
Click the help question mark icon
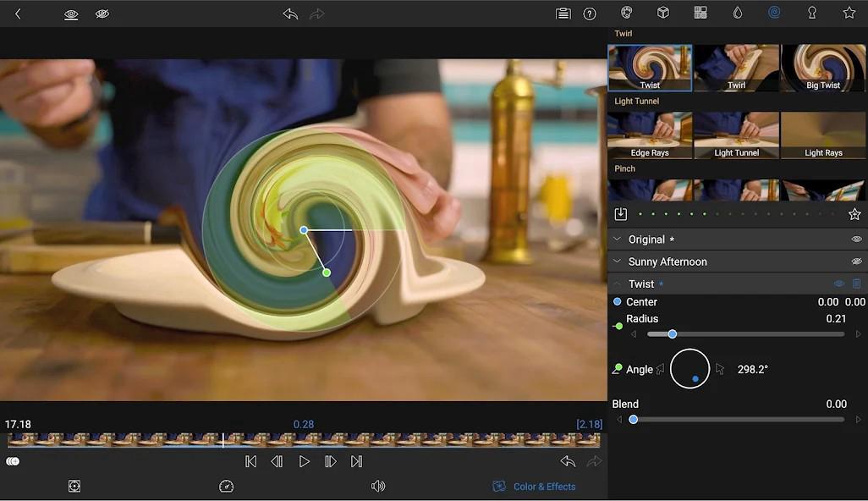click(x=590, y=14)
